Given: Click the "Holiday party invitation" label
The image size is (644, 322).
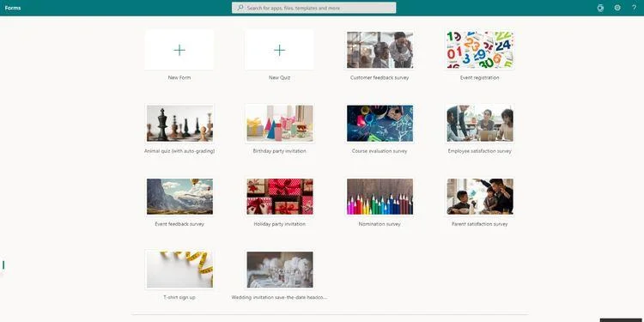Looking at the screenshot, I should (x=280, y=224).
